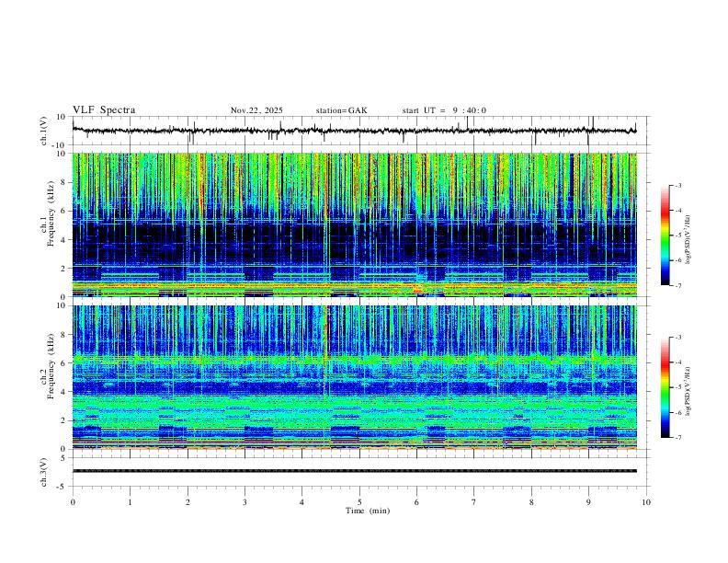Click the ch.1 colorbar "log(PSD)(V²/Hz)" label
This screenshot has width=728, height=563.
pyautogui.click(x=688, y=239)
